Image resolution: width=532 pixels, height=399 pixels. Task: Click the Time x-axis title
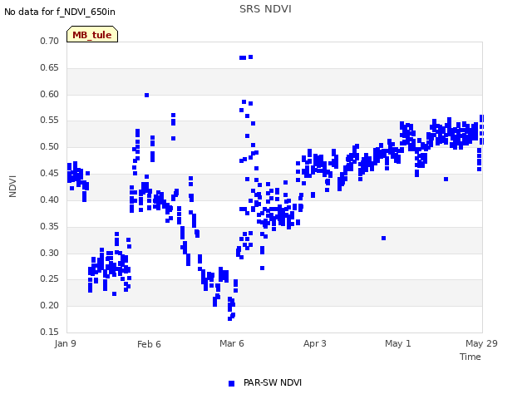tap(470, 357)
